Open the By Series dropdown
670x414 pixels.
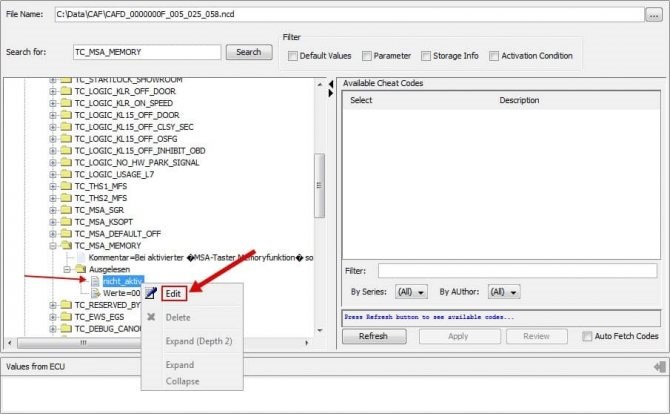(x=411, y=292)
